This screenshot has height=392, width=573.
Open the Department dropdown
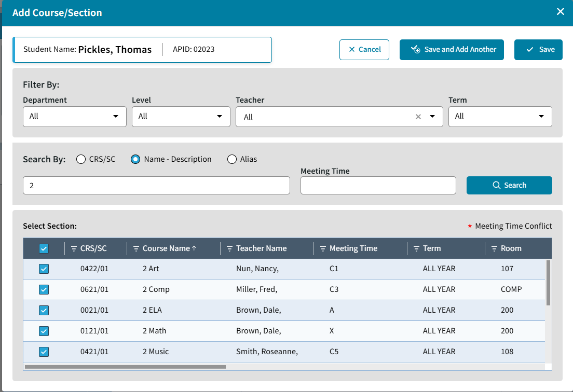click(75, 117)
